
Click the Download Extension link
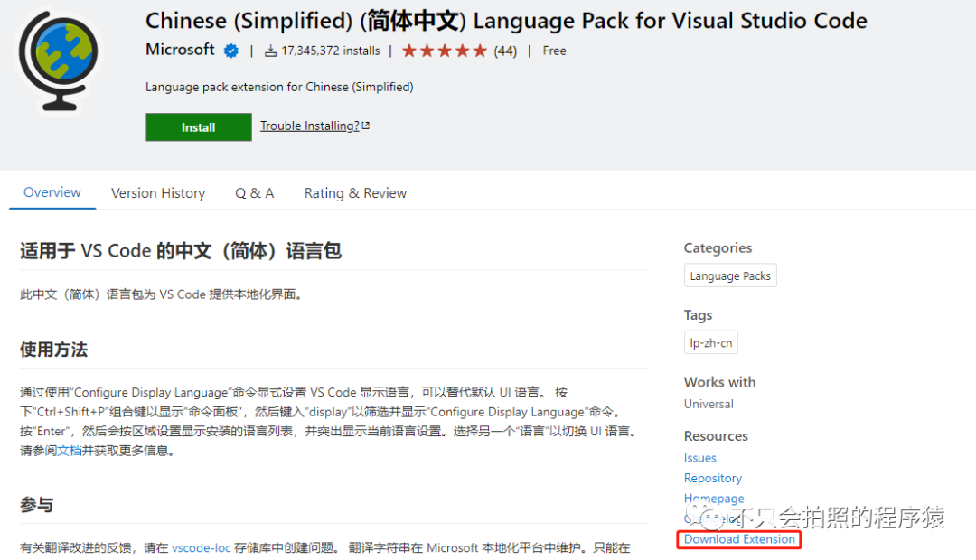pos(739,539)
